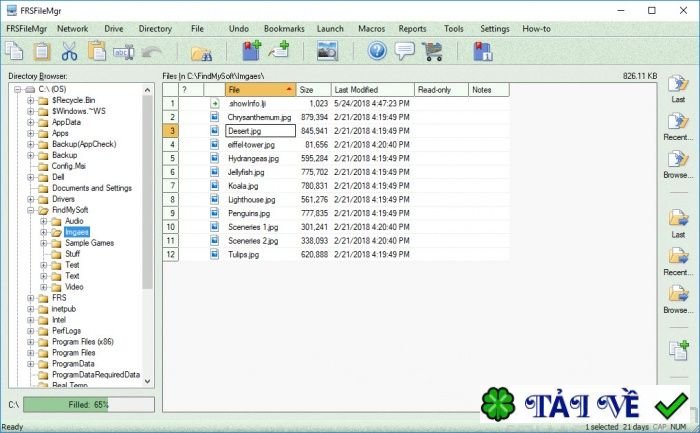Expand the AppData folder node
The image size is (700, 433).
pyautogui.click(x=30, y=122)
